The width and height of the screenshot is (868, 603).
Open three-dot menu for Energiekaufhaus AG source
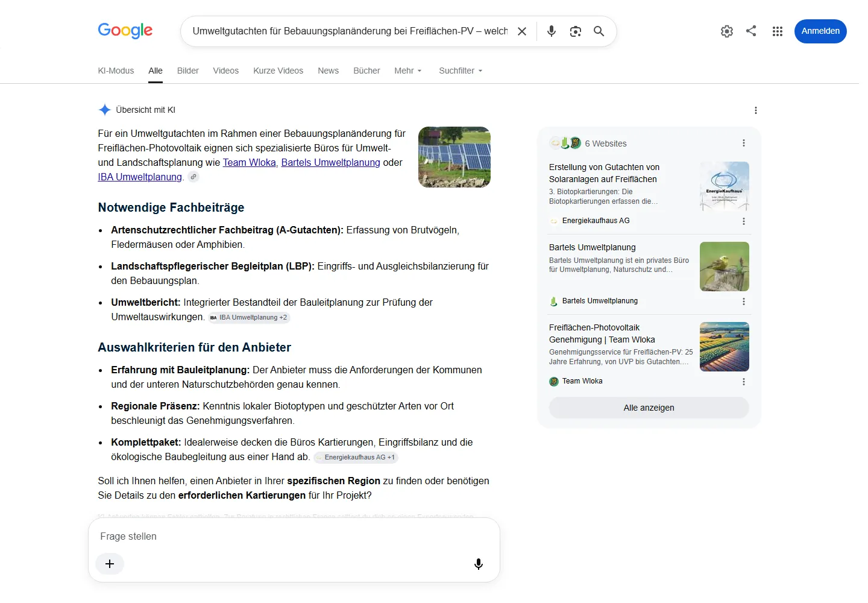[x=744, y=221]
